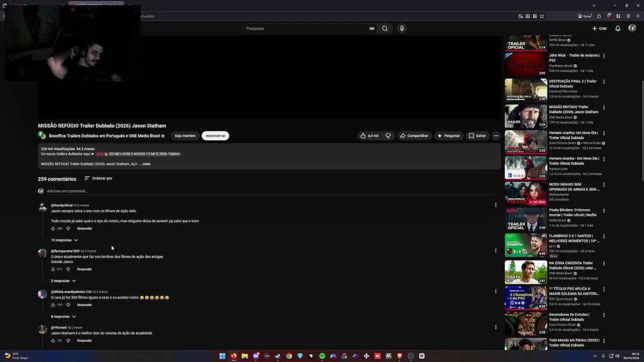Open the Criar create menu
The image size is (644, 362).
599,29
